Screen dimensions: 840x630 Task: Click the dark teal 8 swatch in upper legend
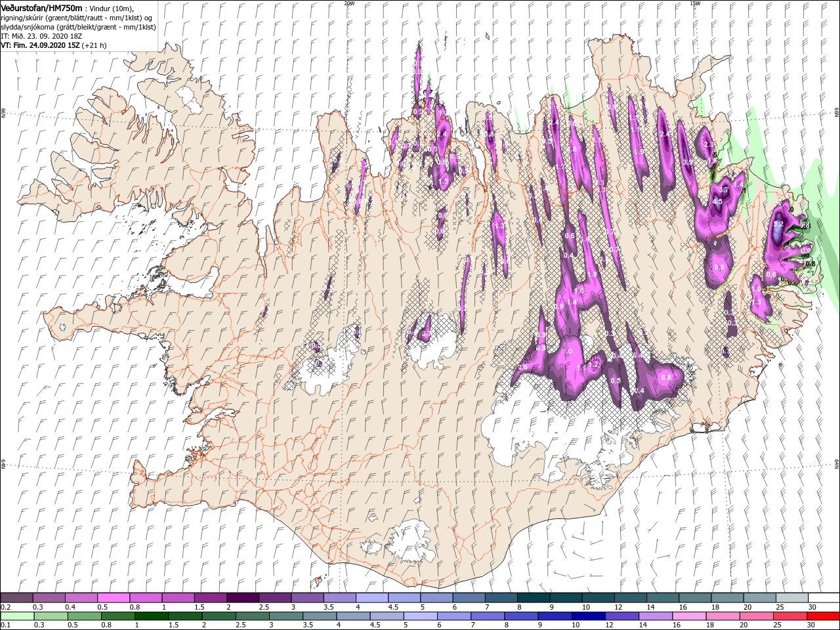532,598
